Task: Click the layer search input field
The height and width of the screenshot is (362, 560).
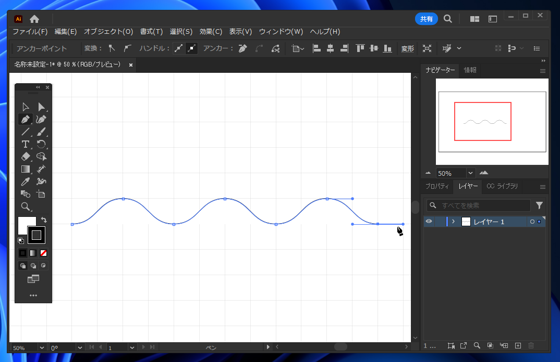Action: click(x=478, y=206)
